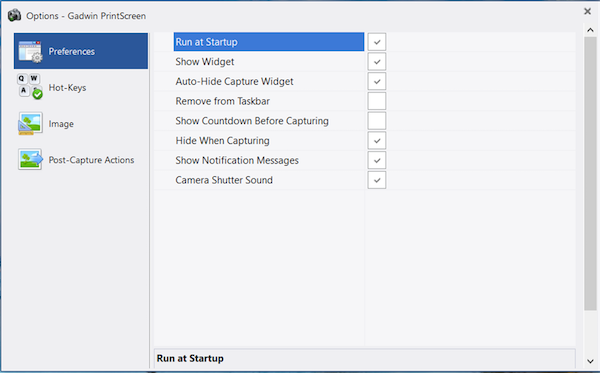
Task: Turn off Show Notification Messages checkbox
Action: [377, 160]
